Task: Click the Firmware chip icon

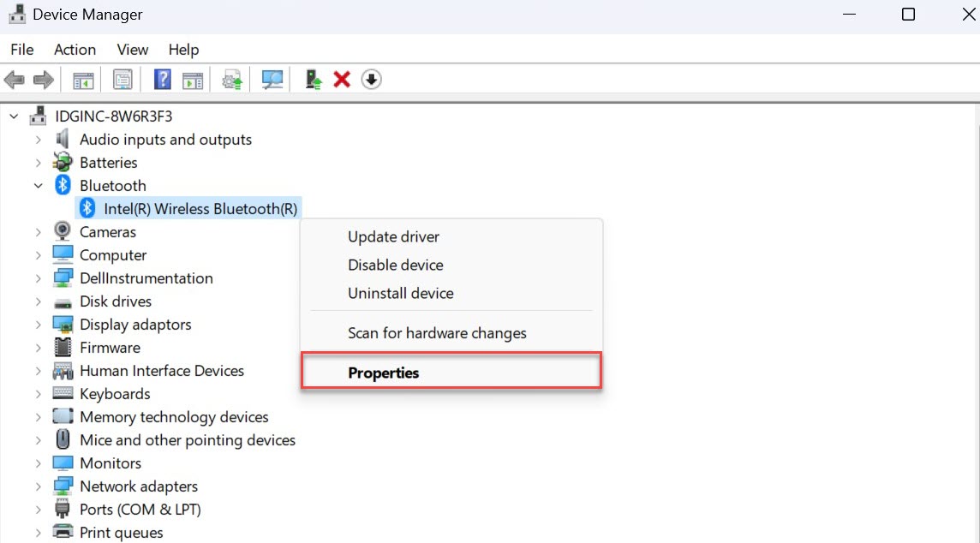Action: [63, 347]
